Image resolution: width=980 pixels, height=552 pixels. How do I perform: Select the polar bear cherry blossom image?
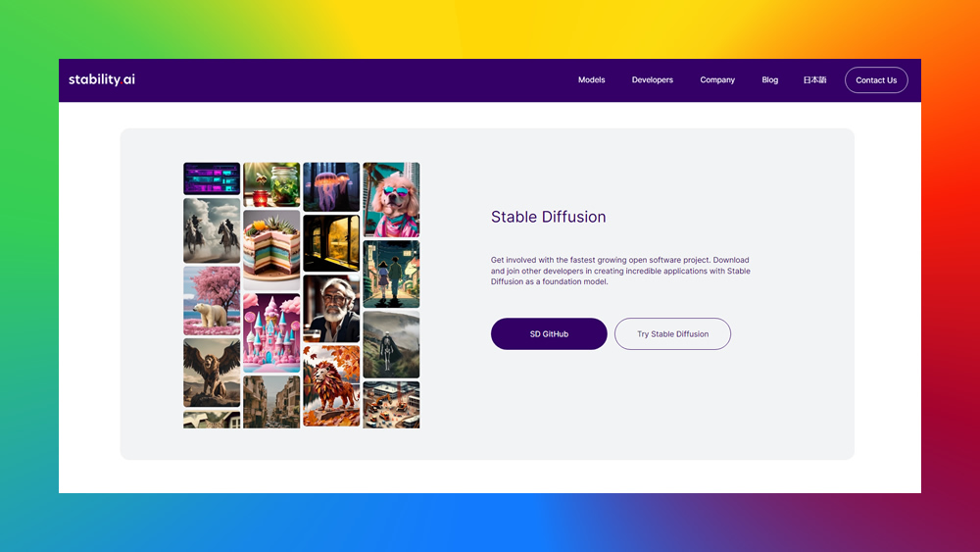212,301
